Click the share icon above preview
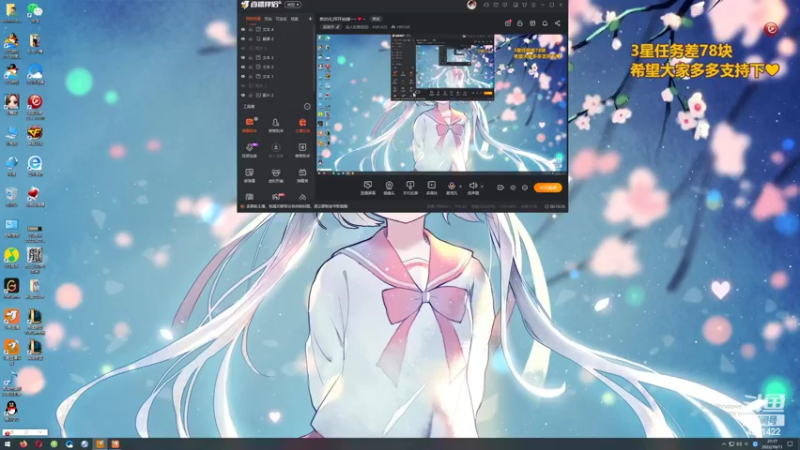This screenshot has height=450, width=800. [558, 23]
